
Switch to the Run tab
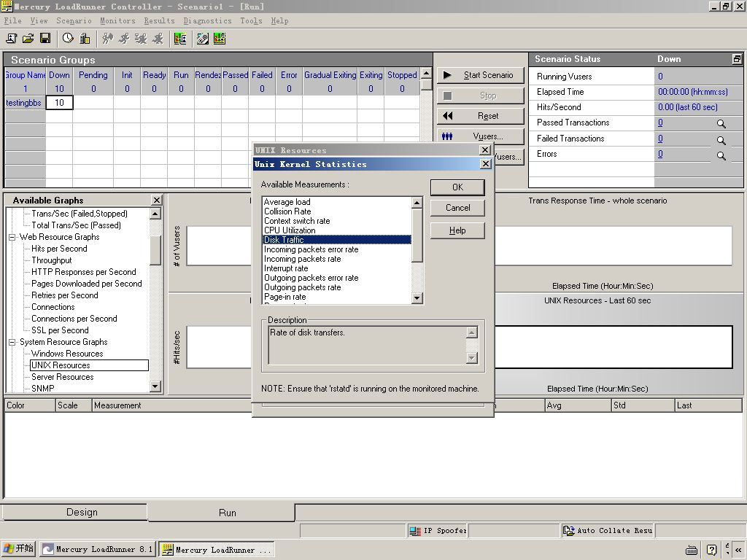click(222, 513)
